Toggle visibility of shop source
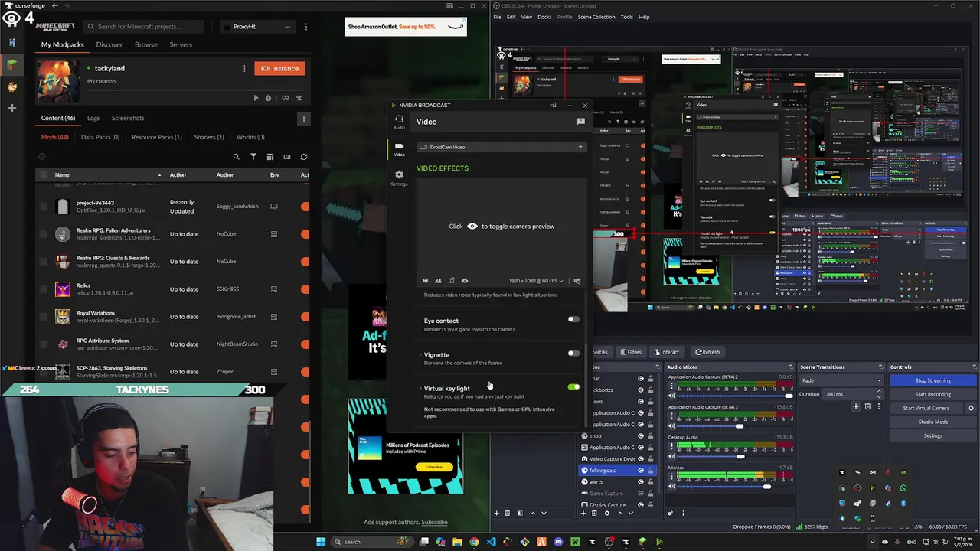Screen dimensions: 980x551 point(641,436)
